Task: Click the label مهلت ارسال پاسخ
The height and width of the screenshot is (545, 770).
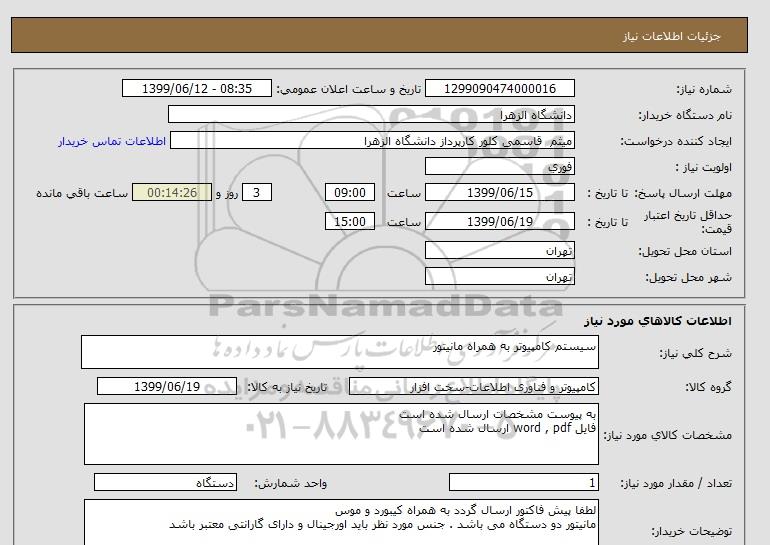Action: [x=683, y=193]
